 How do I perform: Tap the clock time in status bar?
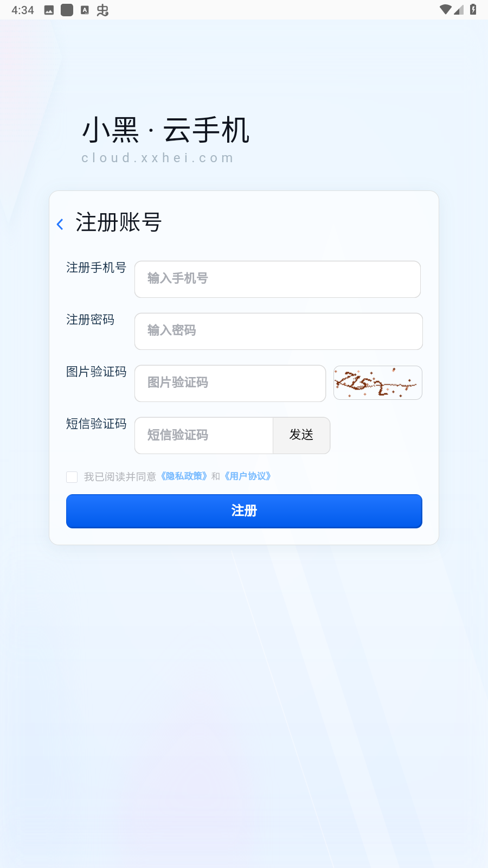[23, 10]
